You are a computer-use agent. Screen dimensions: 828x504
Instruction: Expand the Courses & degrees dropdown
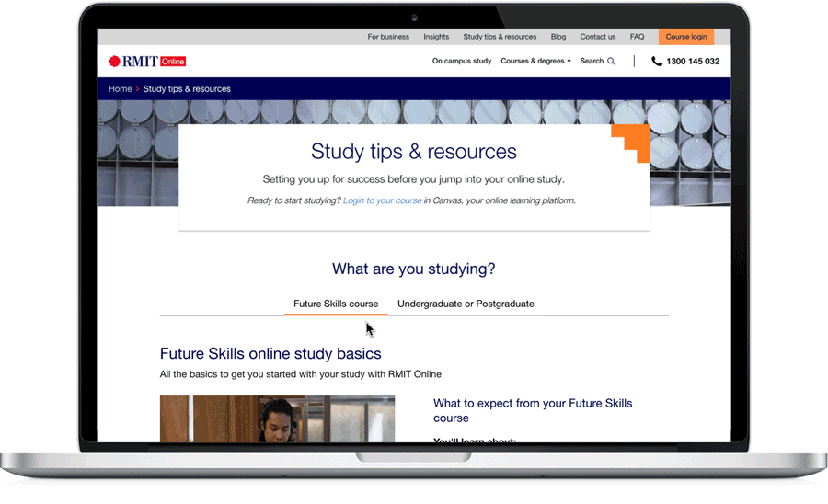pos(535,62)
